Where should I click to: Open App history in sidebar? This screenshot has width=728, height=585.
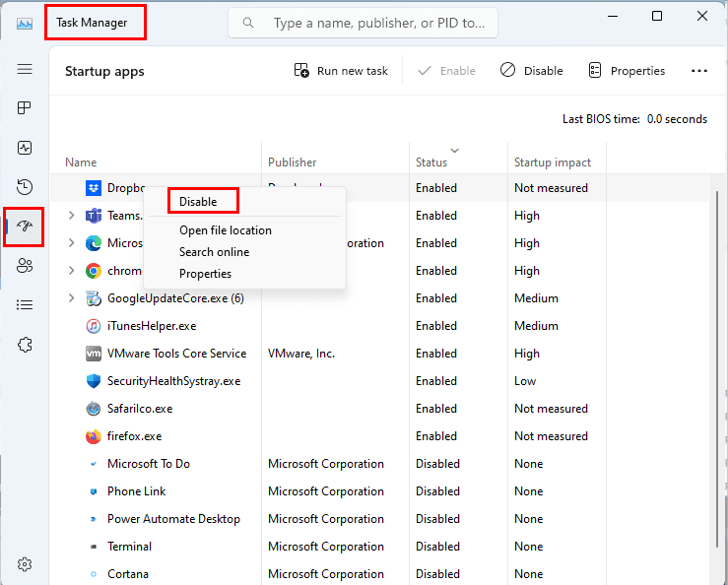(x=25, y=187)
